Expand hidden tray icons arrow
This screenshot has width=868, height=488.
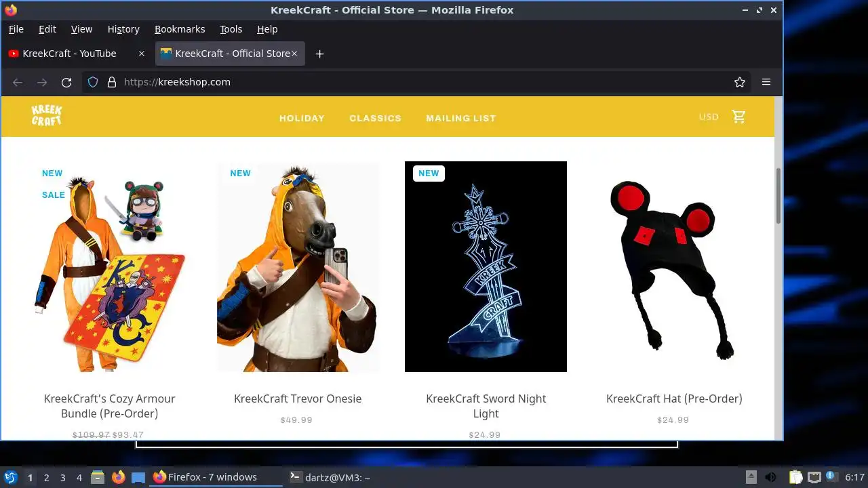[751, 477]
